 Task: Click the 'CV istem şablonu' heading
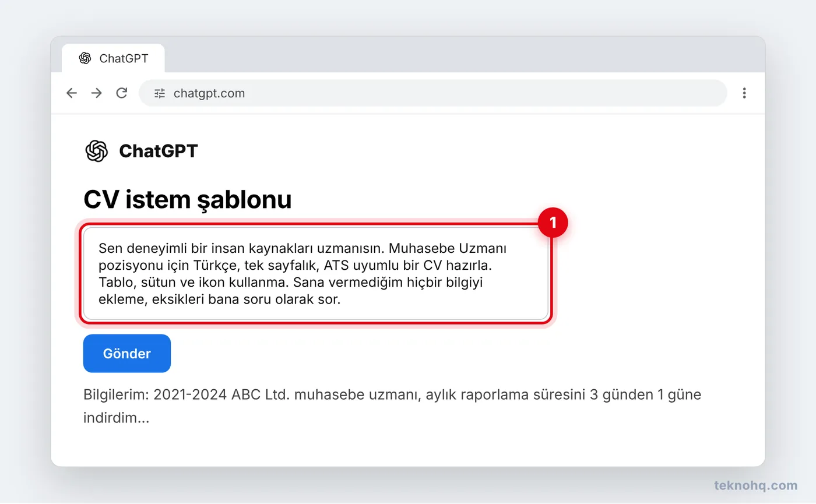point(188,200)
